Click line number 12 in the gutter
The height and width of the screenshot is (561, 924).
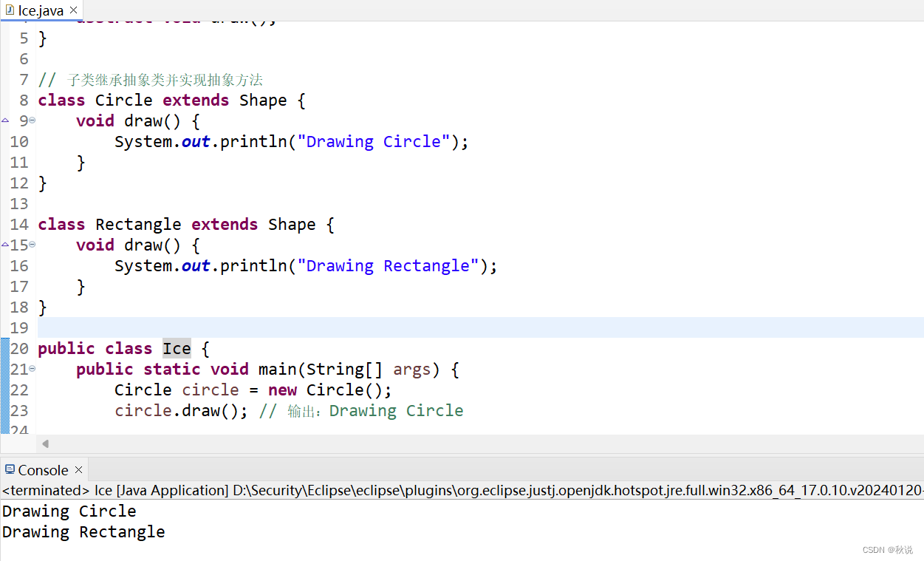coord(19,183)
